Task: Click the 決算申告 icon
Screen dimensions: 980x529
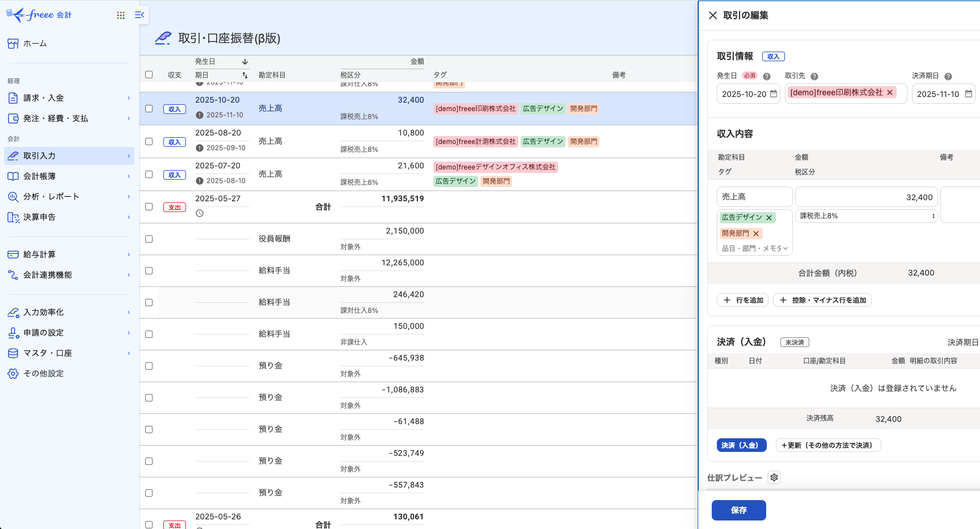Action: pyautogui.click(x=13, y=217)
